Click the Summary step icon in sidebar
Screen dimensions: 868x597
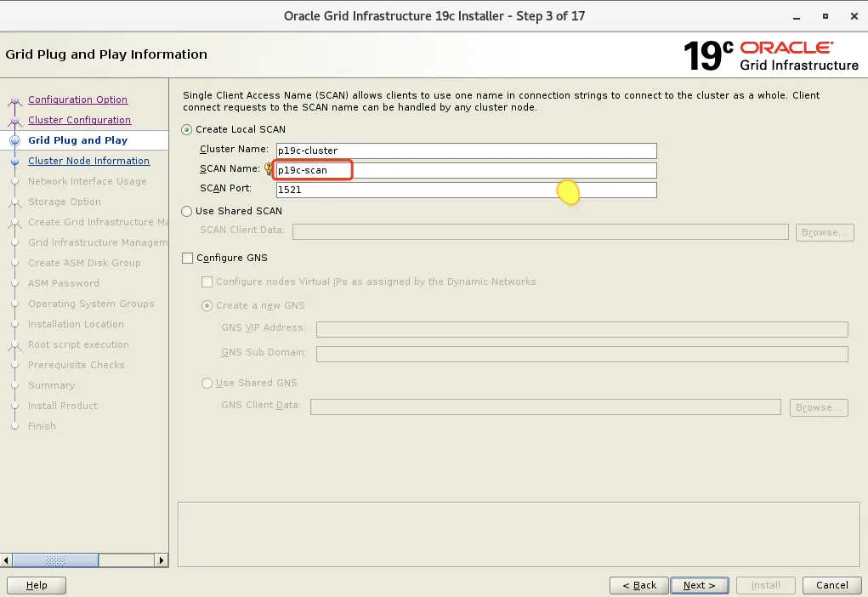click(16, 385)
